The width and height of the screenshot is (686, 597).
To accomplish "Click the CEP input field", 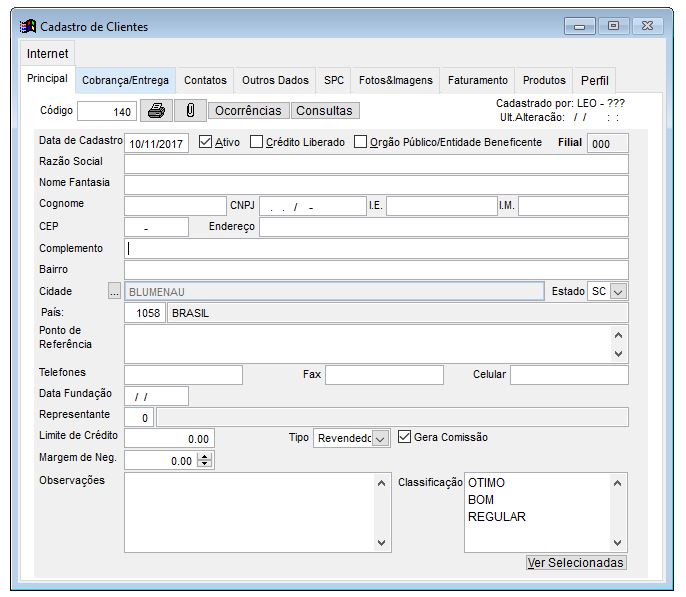I will point(156,227).
